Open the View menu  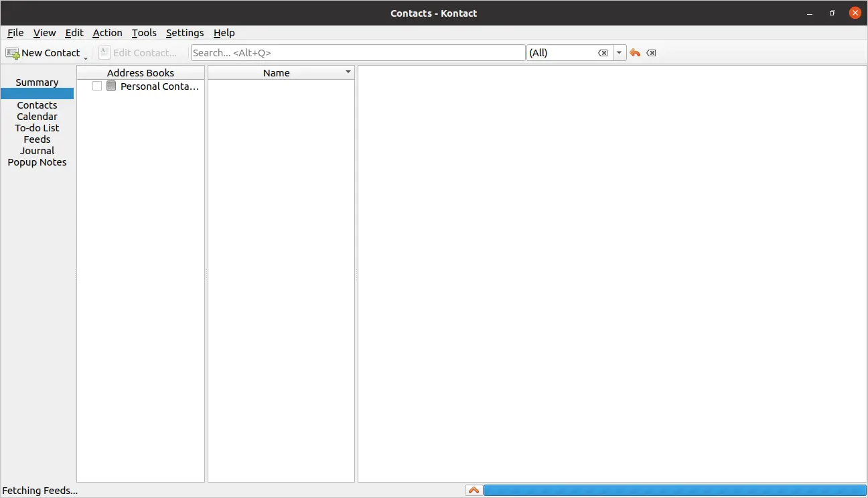(x=45, y=33)
